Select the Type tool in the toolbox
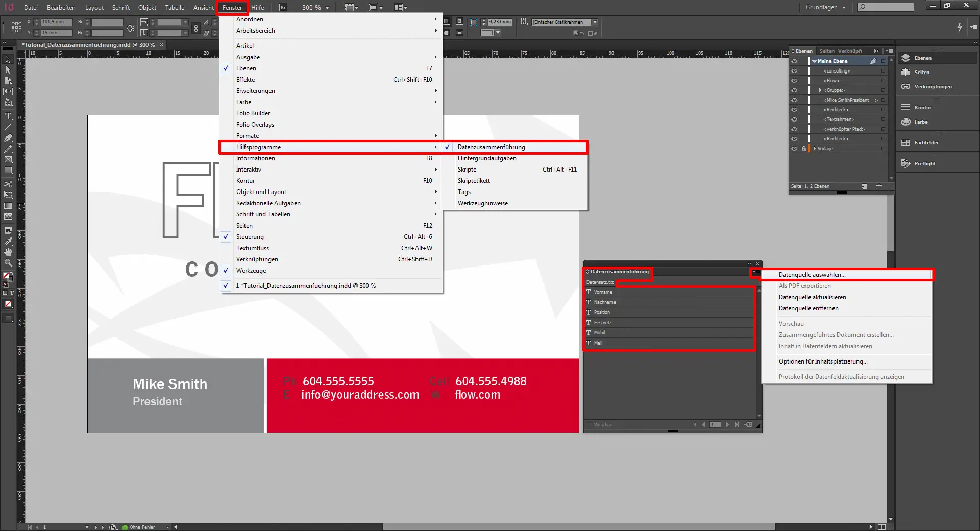The height and width of the screenshot is (531, 980). [x=8, y=116]
